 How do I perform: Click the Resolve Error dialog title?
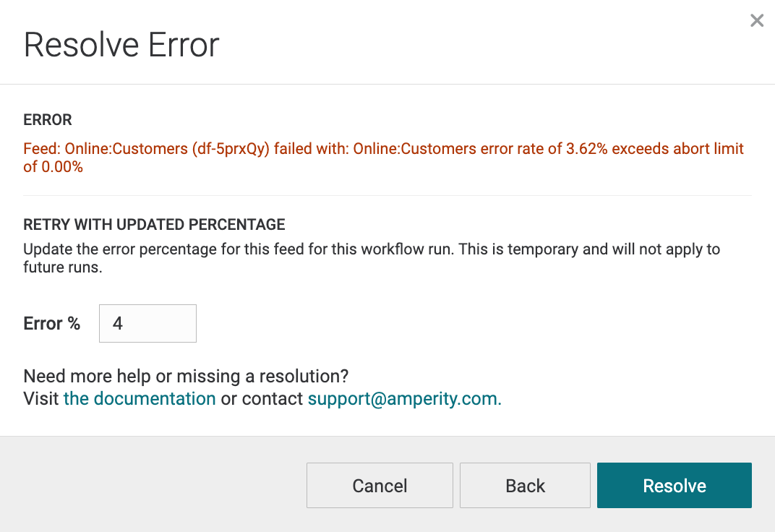click(x=121, y=45)
